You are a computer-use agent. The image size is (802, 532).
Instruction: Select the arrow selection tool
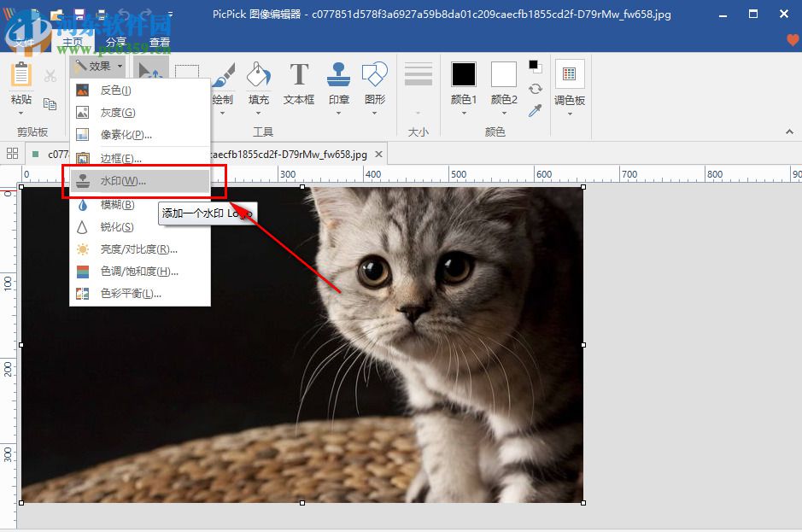click(x=149, y=72)
